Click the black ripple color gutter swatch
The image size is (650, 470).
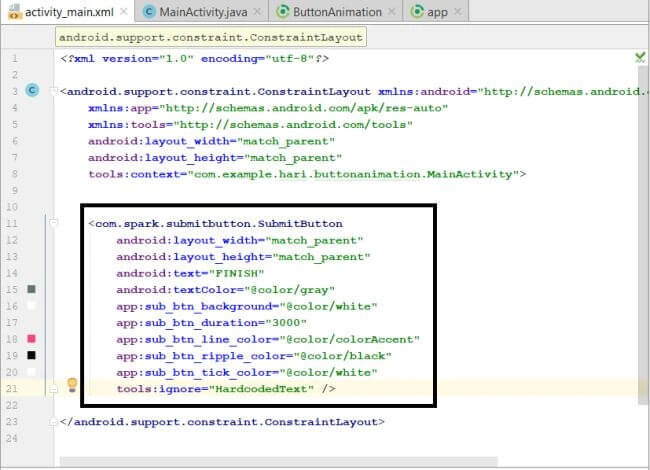32,355
